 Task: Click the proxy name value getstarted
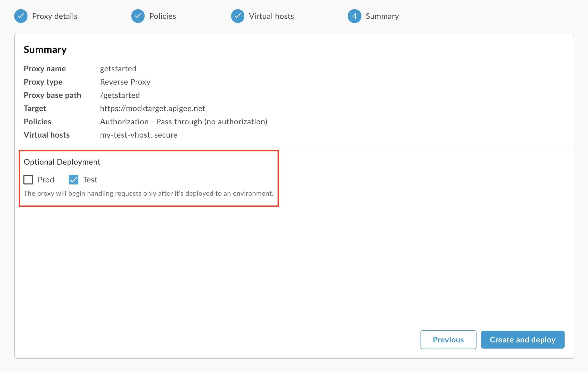pos(118,69)
